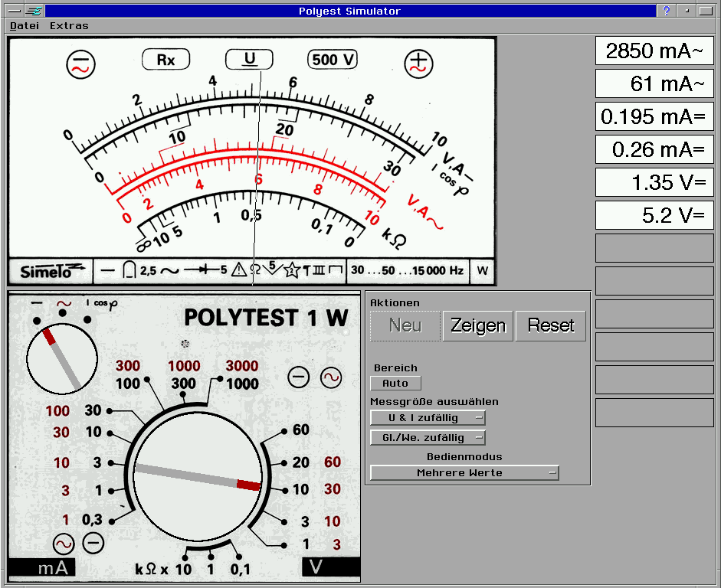Open the Datei menu
The width and height of the screenshot is (721, 588).
[x=25, y=25]
